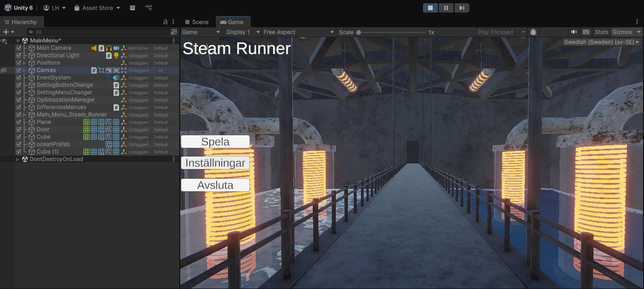644x289 pixels.
Task: Adjust the Game view Scale slider
Action: coord(392,32)
